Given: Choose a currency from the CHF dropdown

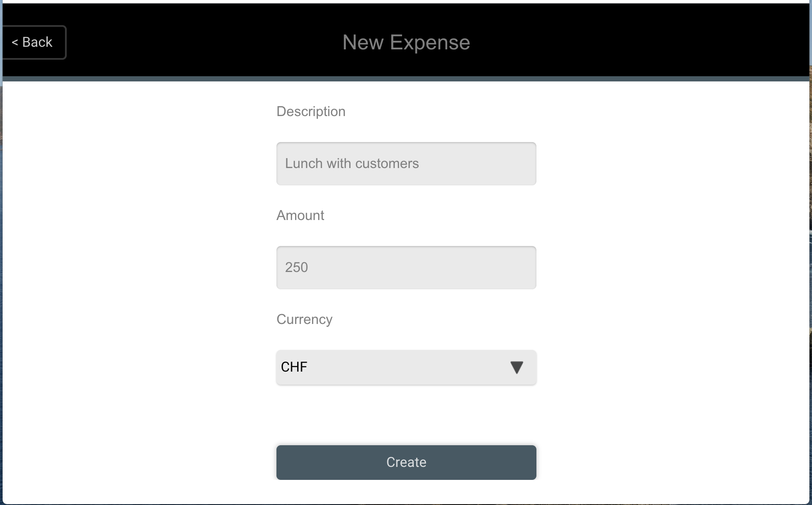Looking at the screenshot, I should click(406, 367).
